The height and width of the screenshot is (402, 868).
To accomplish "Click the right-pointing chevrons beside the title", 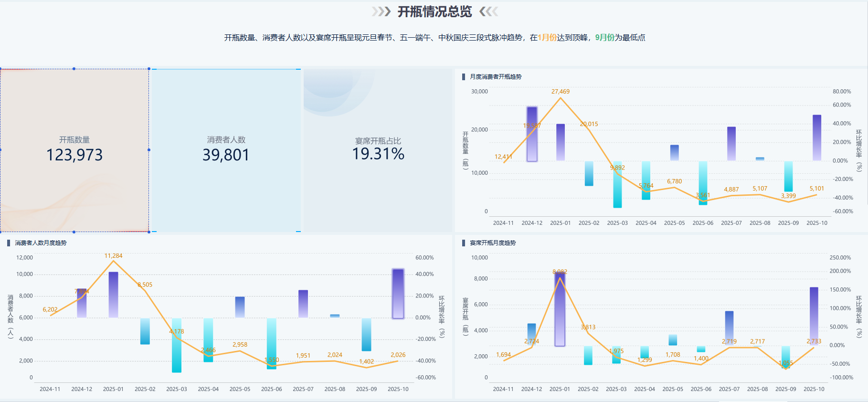I will click(x=381, y=11).
